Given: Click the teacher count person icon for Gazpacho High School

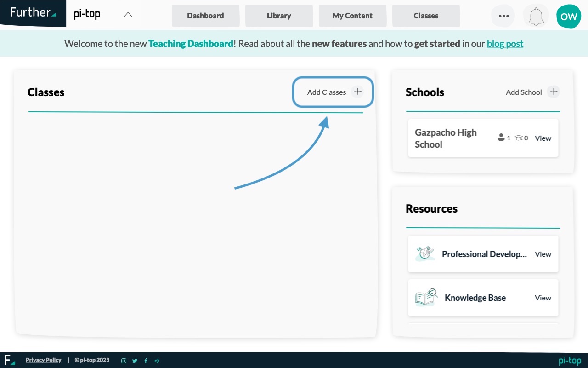Looking at the screenshot, I should [501, 137].
